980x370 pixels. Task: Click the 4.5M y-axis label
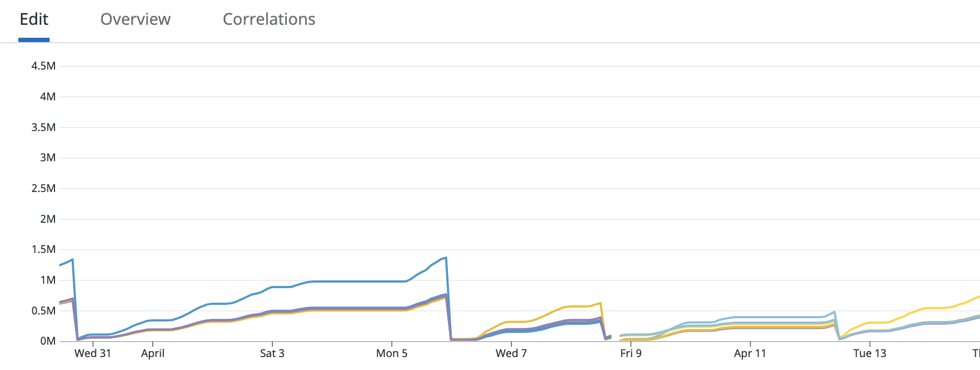[43, 66]
